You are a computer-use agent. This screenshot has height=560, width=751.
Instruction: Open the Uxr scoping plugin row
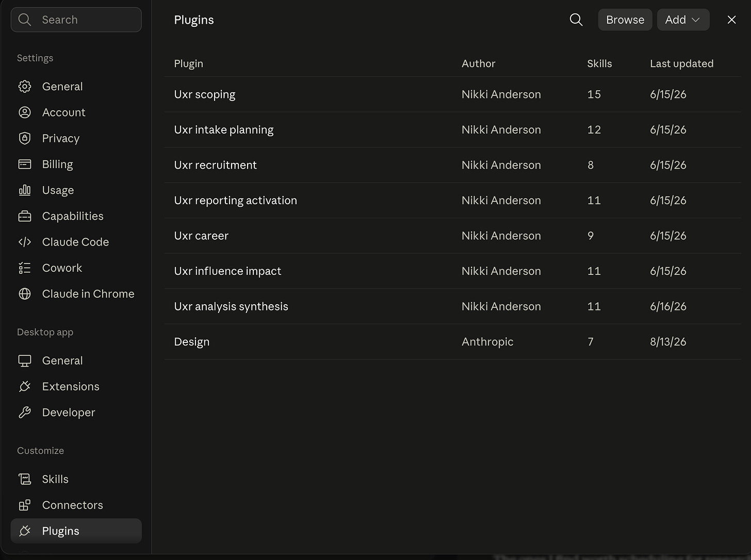pyautogui.click(x=453, y=94)
